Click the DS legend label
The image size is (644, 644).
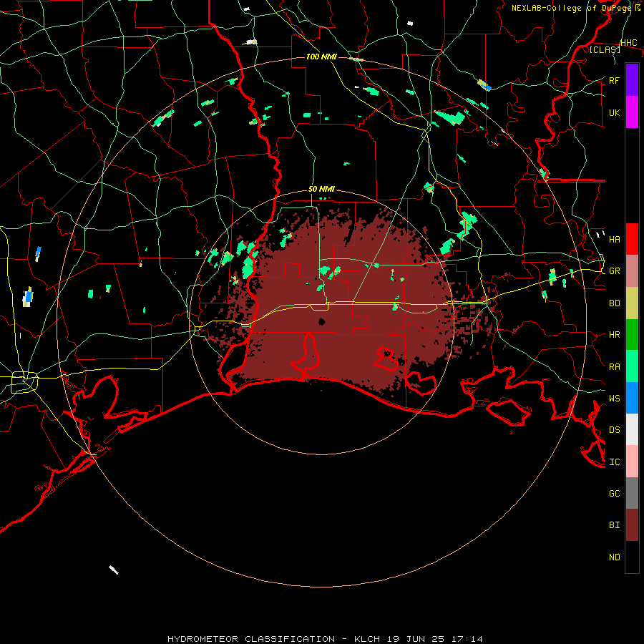[614, 430]
